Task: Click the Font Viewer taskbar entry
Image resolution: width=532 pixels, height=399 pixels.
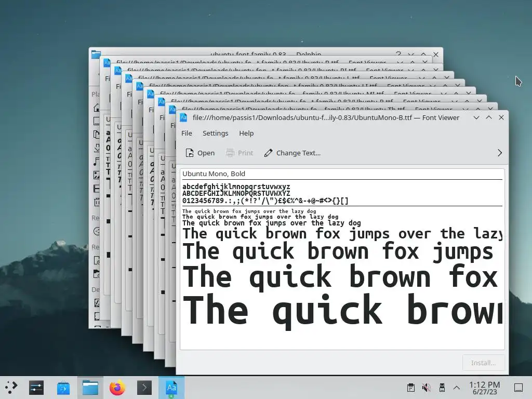Action: coord(171,388)
